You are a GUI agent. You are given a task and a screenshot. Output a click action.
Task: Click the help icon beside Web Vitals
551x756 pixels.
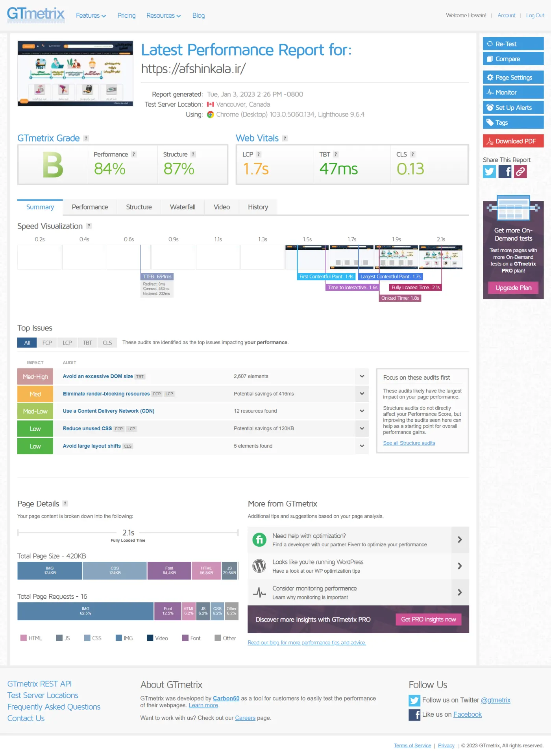[285, 138]
